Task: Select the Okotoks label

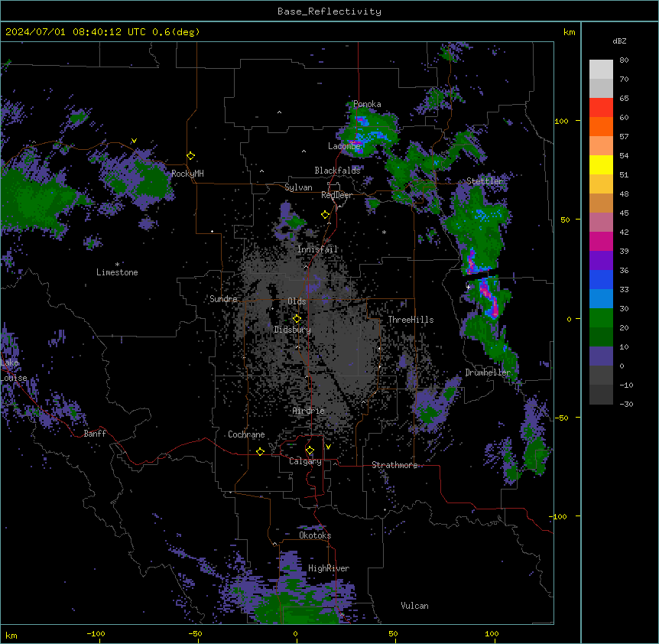Action: point(315,535)
